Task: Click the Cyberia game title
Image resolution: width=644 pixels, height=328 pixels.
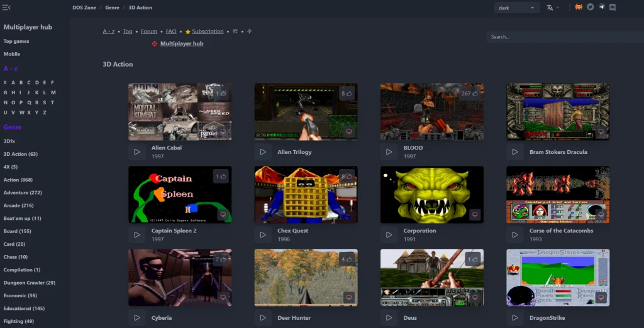Action: (162, 318)
